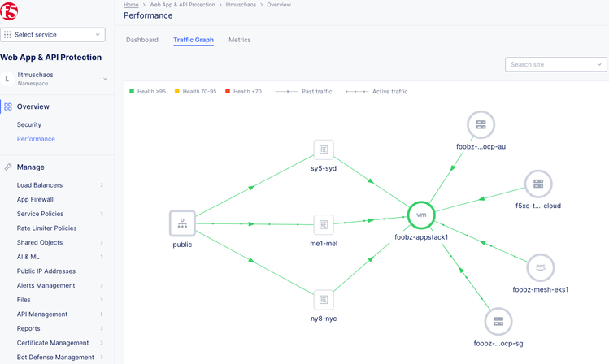
Task: Click the public network node icon
Action: [x=182, y=223]
